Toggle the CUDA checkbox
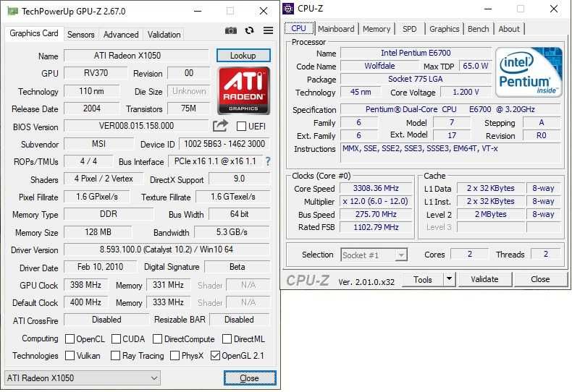 coord(116,338)
